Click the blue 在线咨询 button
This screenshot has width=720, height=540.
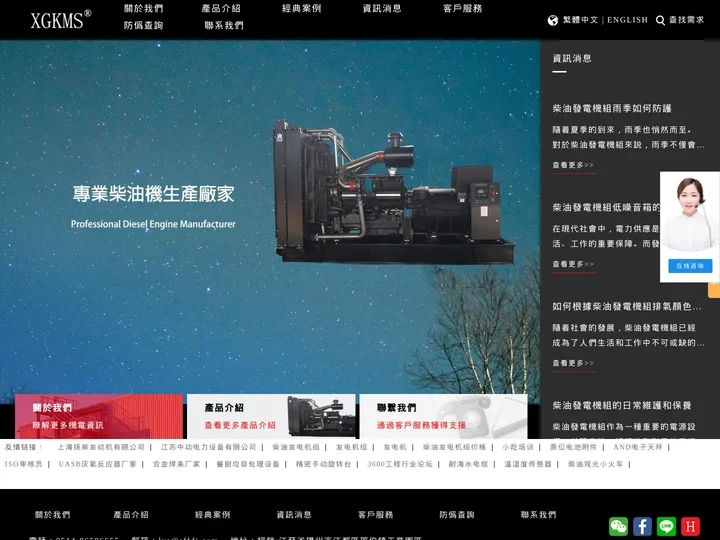tap(690, 266)
